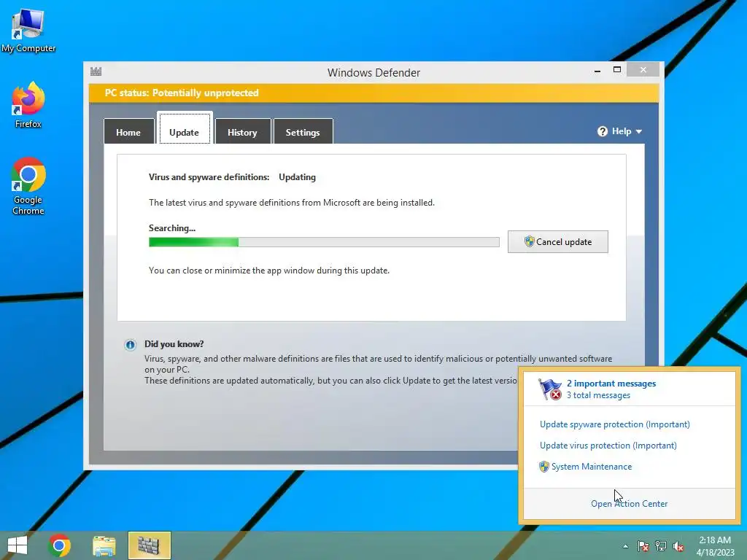Open the taskbar clock and date
Image resolution: width=747 pixels, height=560 pixels.
715,545
